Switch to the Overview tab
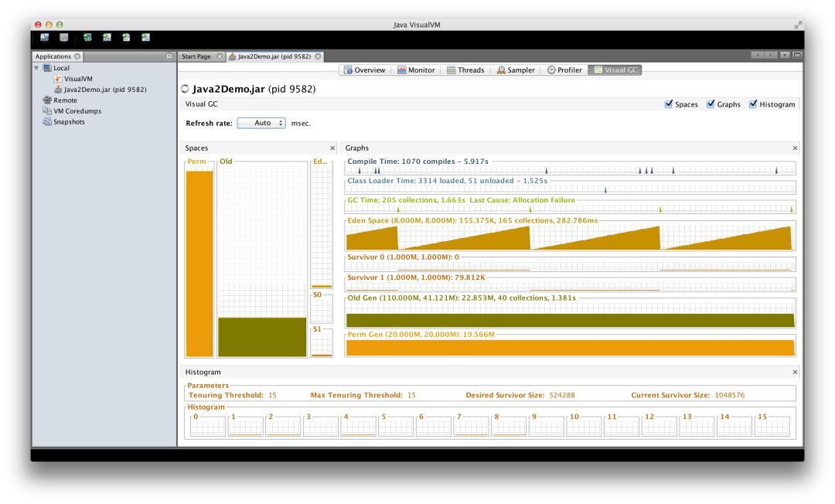Viewport: 835px width, 504px height. pyautogui.click(x=365, y=70)
